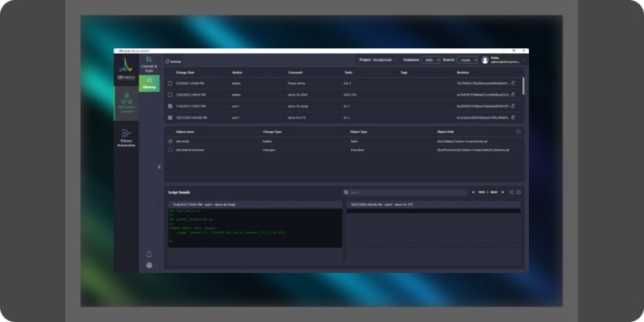Click the DBmaestro logo
The width and height of the screenshot is (644, 322).
coord(126,69)
